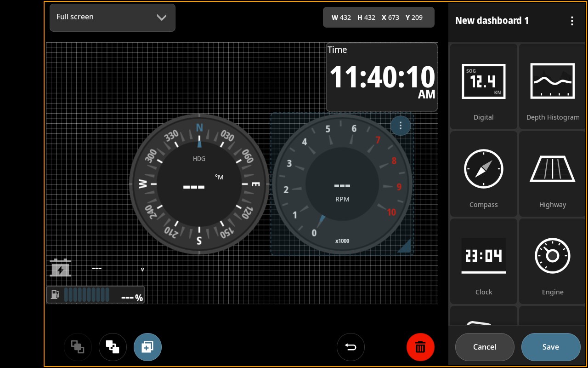Image resolution: width=588 pixels, height=368 pixels.
Task: Click the fuel pump icon
Action: (x=55, y=294)
